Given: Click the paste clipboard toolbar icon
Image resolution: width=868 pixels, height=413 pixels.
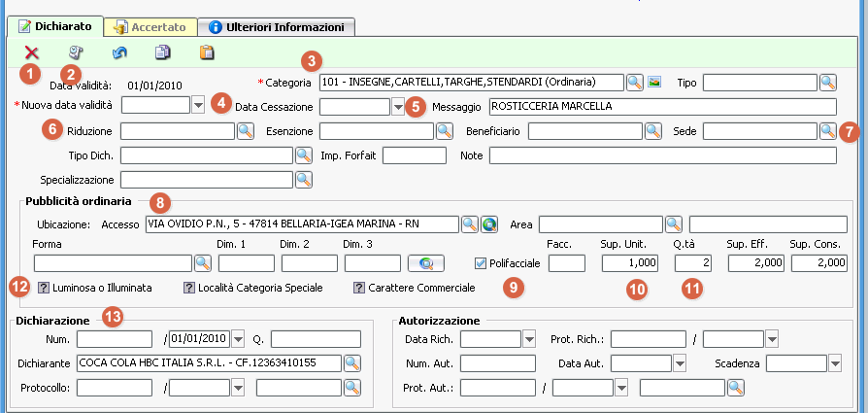Looking at the screenshot, I should tap(206, 52).
